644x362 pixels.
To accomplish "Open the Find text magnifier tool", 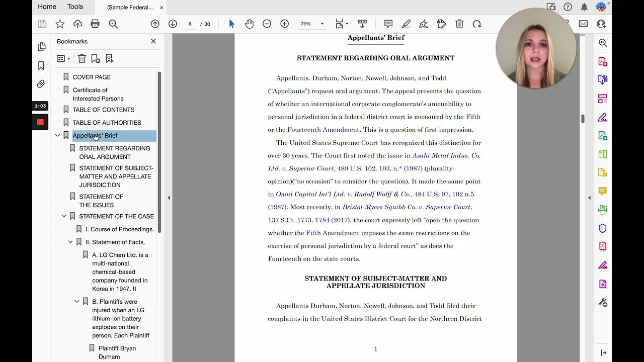I will [113, 24].
